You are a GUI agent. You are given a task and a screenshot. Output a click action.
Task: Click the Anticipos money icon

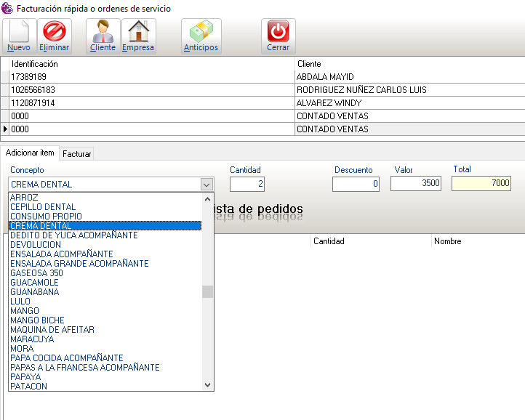point(201,32)
